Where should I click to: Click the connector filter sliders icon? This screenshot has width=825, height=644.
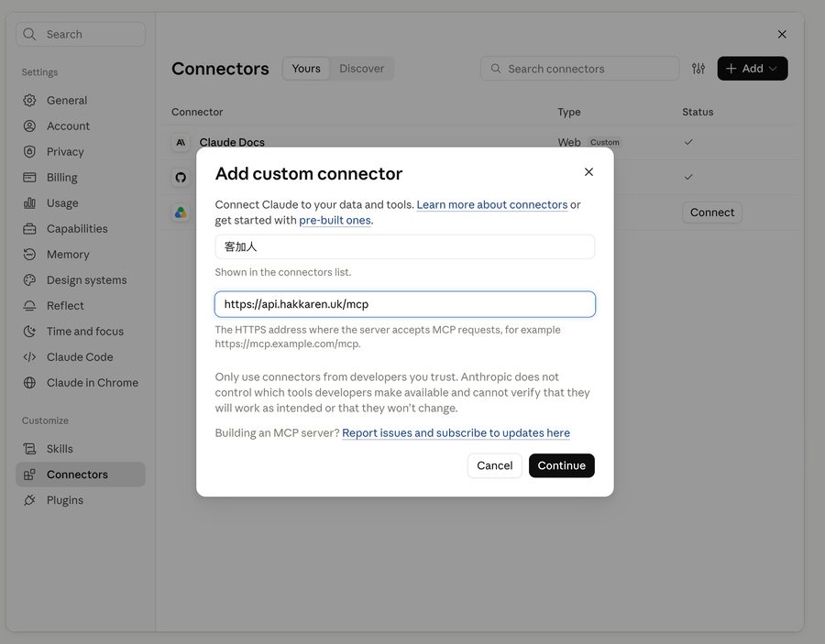(698, 69)
